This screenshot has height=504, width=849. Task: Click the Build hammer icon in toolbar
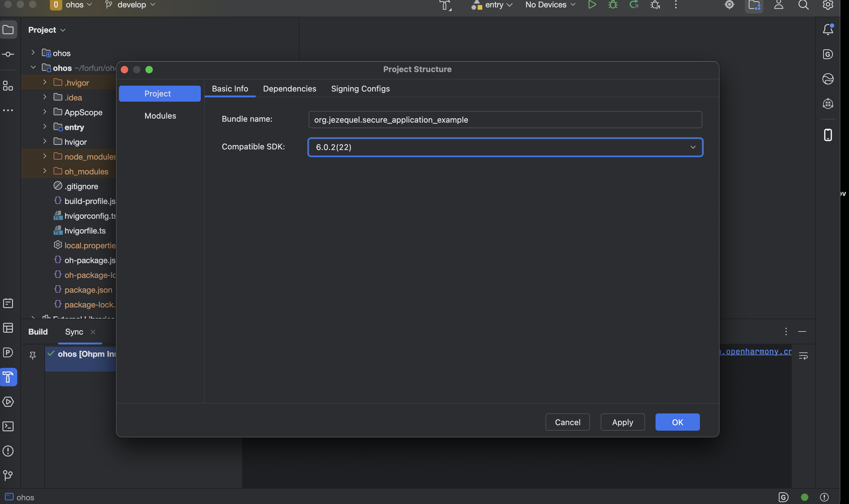445,6
